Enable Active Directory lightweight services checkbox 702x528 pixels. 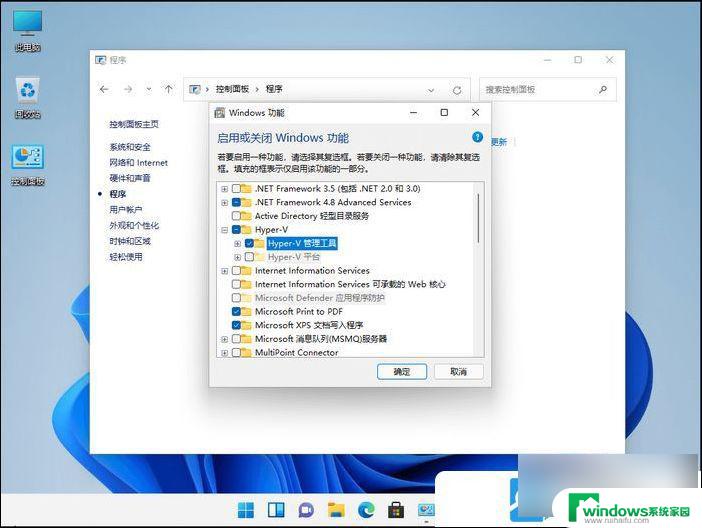(236, 216)
